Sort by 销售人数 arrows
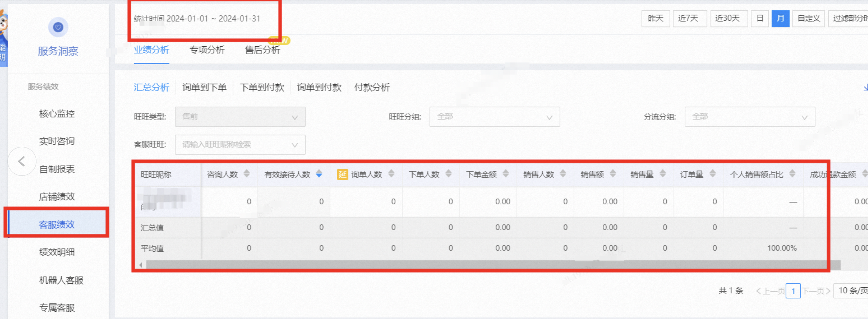The height and width of the screenshot is (319, 868). 563,174
